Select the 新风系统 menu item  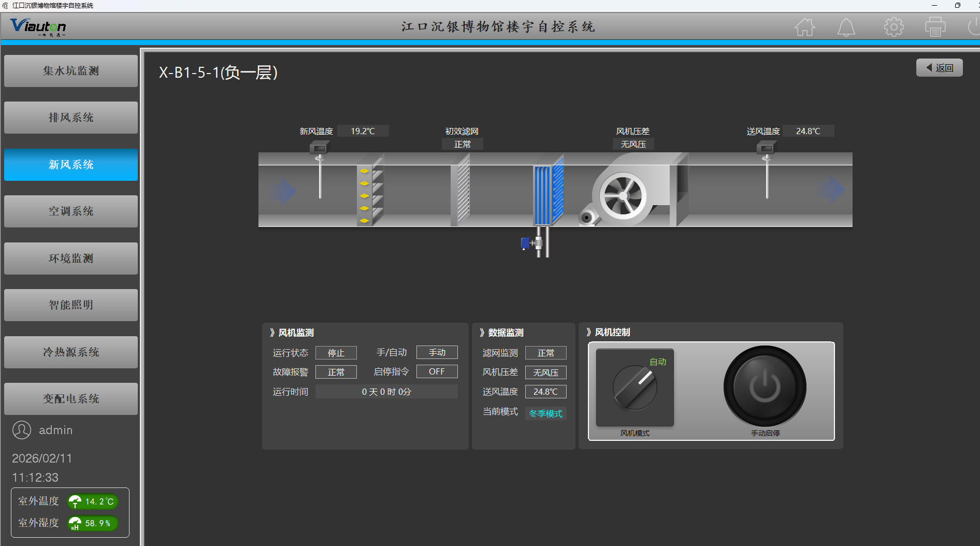tap(71, 165)
